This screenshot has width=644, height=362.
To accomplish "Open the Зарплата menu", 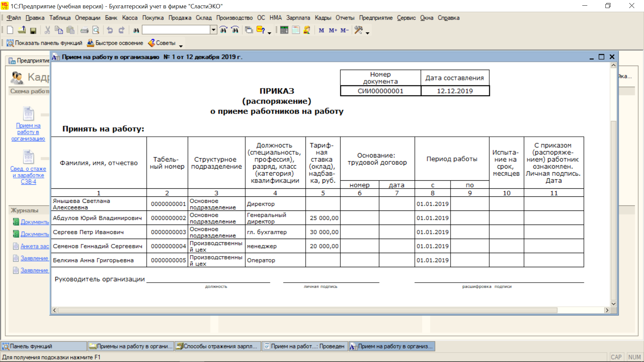I will (298, 18).
